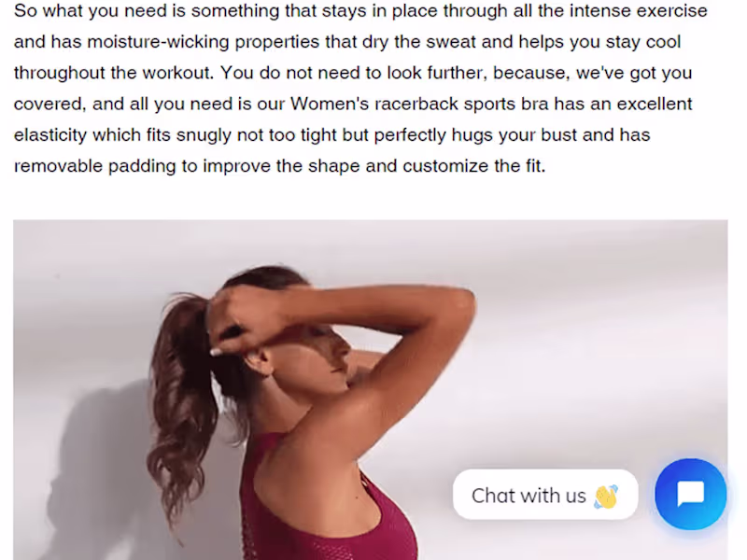Click the words 'intense exercise'
This screenshot has height=560, width=747.
pos(639,10)
